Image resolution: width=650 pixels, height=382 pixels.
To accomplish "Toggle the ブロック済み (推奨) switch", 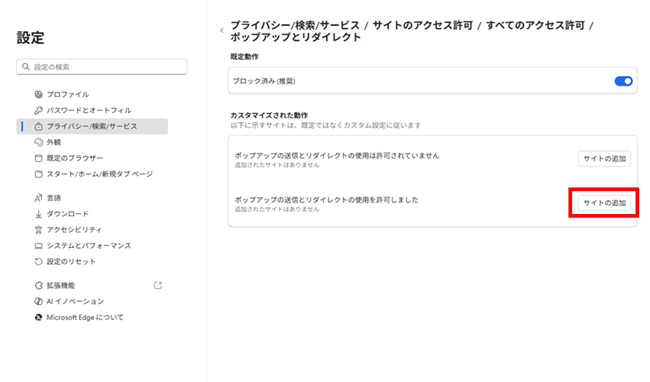I will (623, 81).
